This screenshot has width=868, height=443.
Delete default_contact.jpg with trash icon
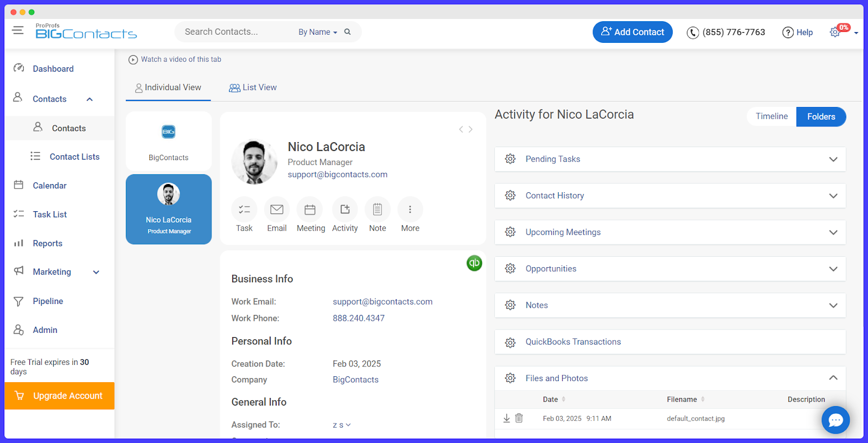[519, 418]
